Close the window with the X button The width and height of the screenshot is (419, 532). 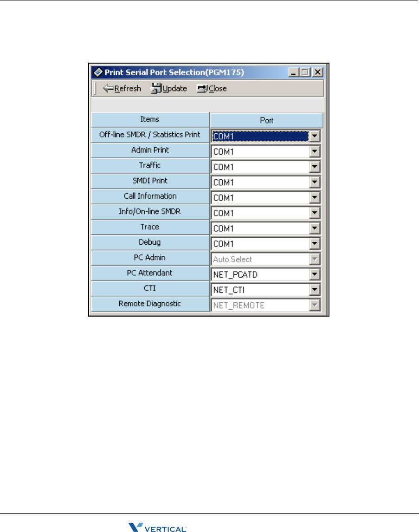coord(317,72)
